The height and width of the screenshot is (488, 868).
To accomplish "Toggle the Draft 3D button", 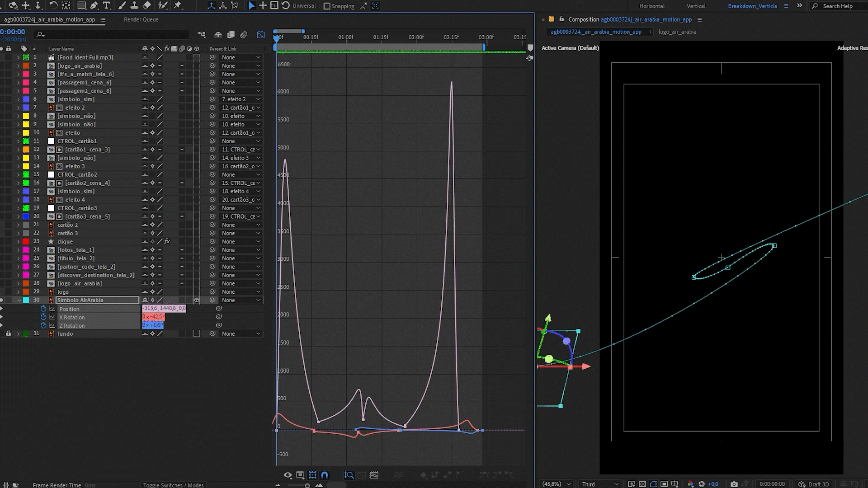I will pos(814,484).
